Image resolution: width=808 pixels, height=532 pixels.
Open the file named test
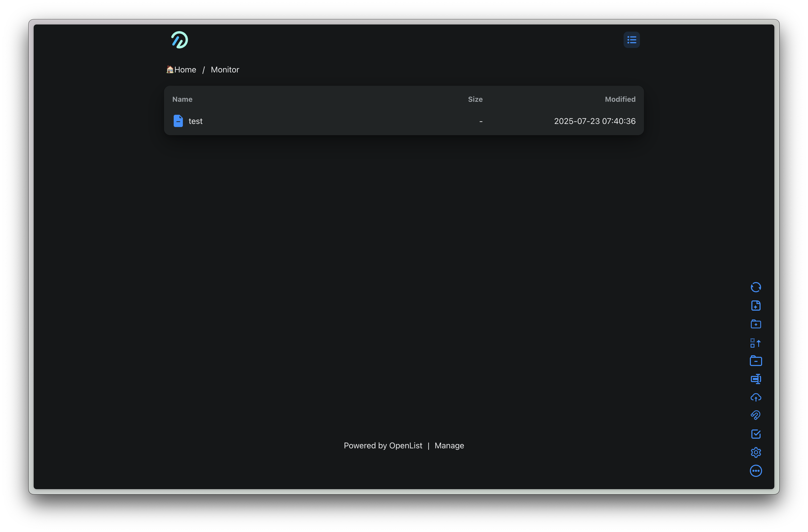pos(195,121)
